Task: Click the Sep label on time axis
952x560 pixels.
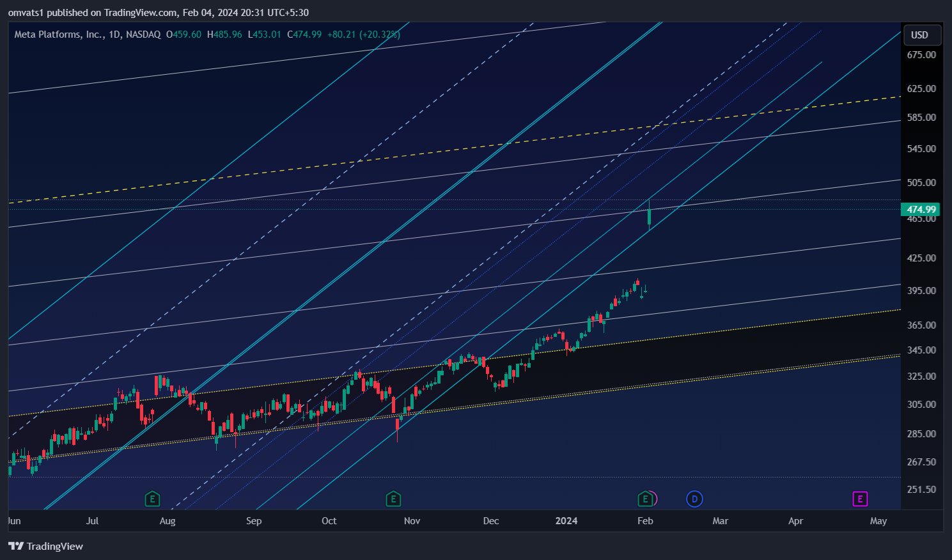Action: coord(254,521)
